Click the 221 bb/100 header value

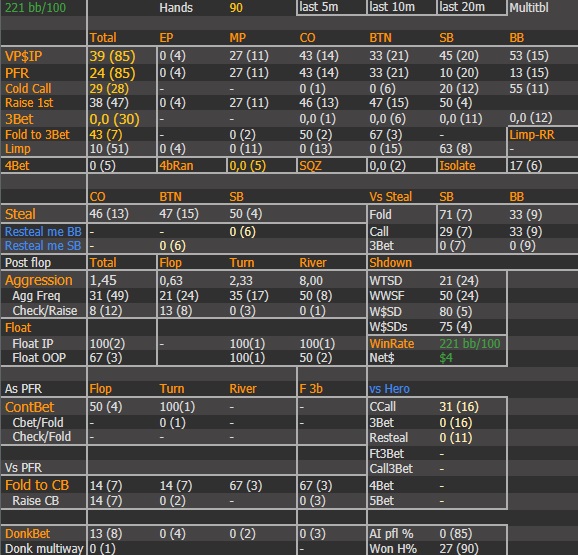pos(35,7)
